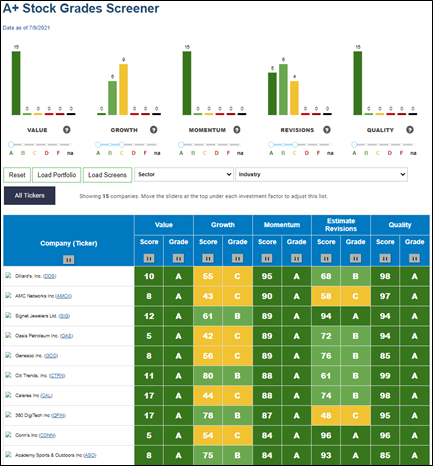Open the GROWTH info question mark icon
433x466 pixels.
click(x=153, y=130)
